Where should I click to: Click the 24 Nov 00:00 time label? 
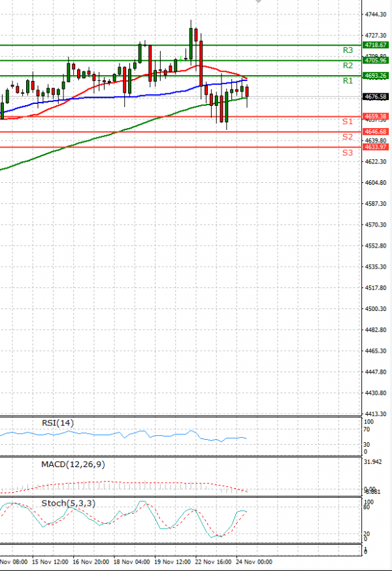(254, 562)
